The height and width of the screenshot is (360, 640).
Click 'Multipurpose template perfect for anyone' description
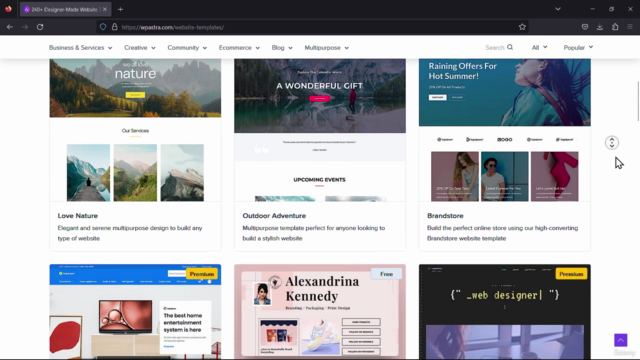tap(313, 233)
